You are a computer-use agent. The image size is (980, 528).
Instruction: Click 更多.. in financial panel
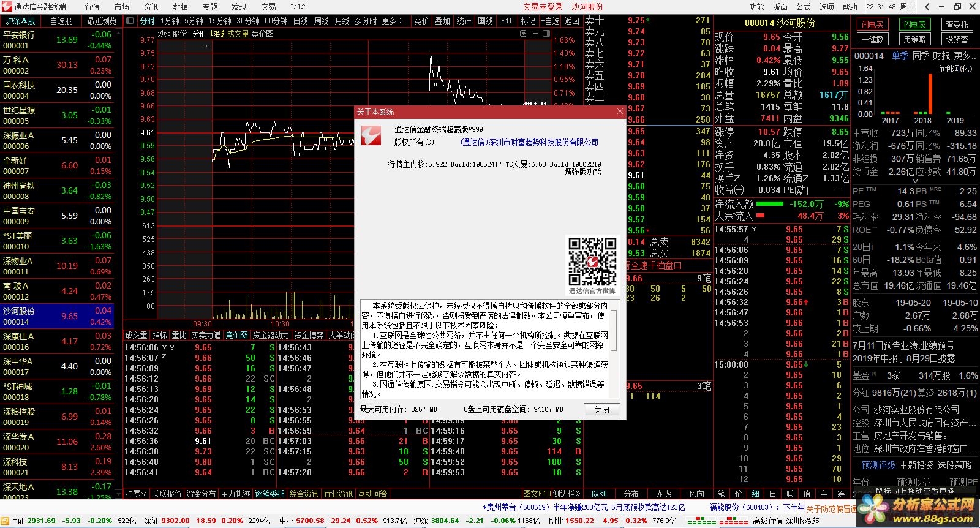pos(963,56)
